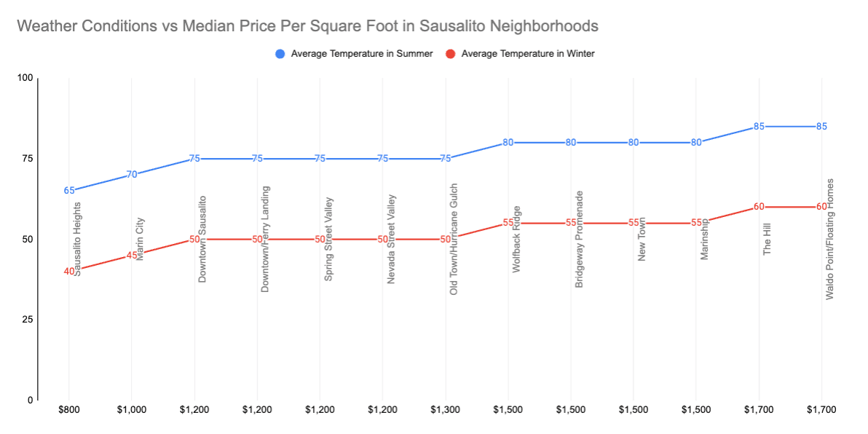The width and height of the screenshot is (868, 434).
Task: Click the chart title text
Action: [307, 26]
